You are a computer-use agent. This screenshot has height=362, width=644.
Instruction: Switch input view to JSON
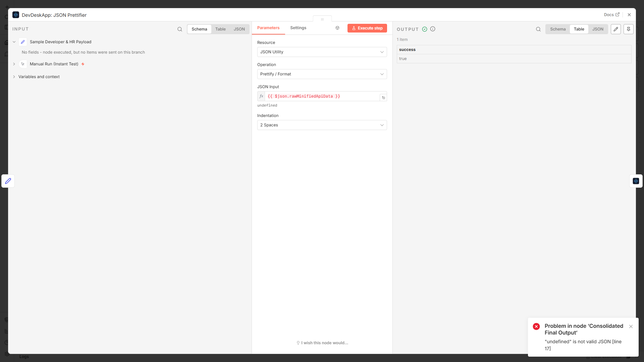pos(239,29)
